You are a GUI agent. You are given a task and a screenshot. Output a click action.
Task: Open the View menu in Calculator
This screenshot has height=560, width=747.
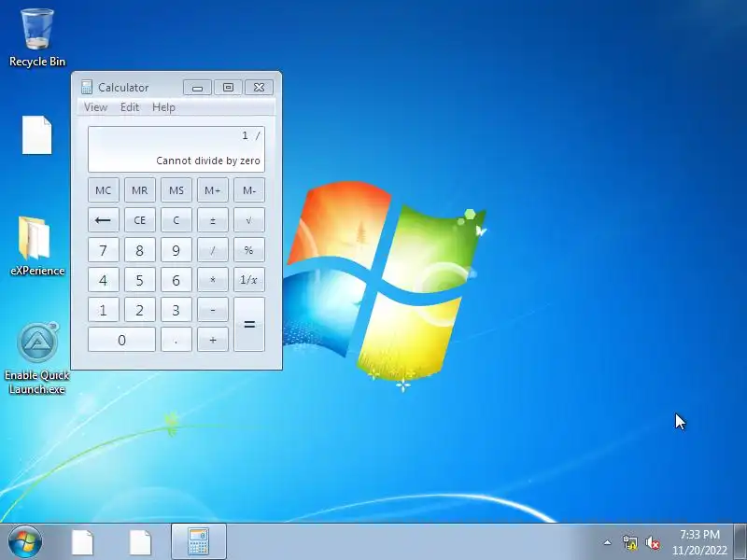96,107
